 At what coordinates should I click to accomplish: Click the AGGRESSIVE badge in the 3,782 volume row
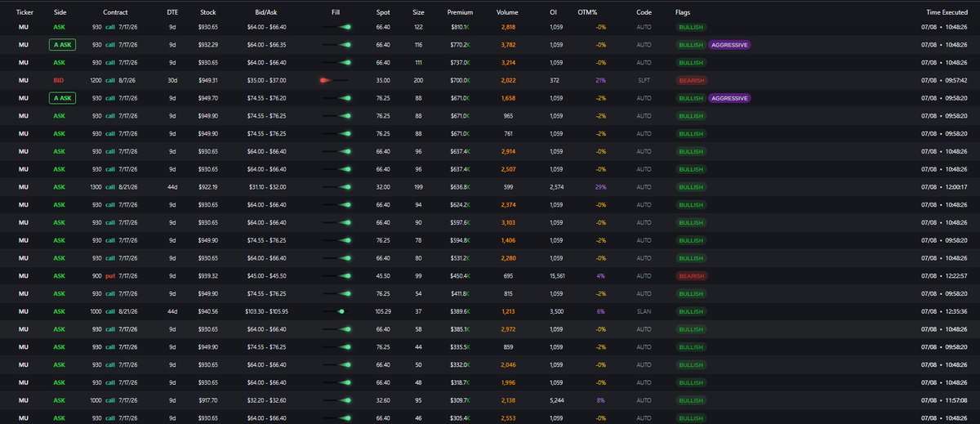click(730, 45)
